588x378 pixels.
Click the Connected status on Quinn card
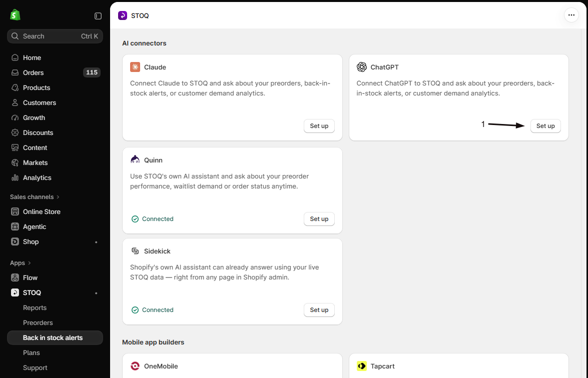[x=153, y=219]
